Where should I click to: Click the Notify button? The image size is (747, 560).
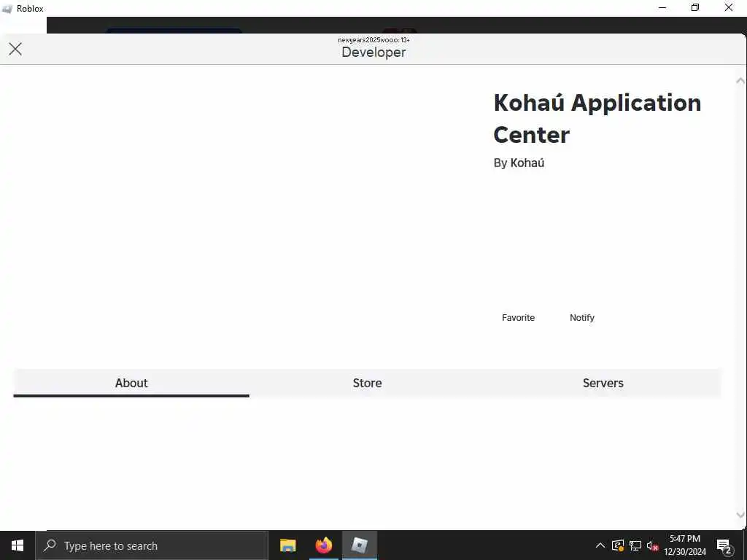pos(581,318)
